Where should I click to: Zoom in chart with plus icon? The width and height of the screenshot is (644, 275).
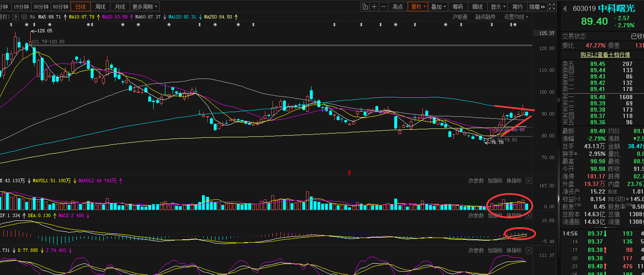[x=374, y=7]
